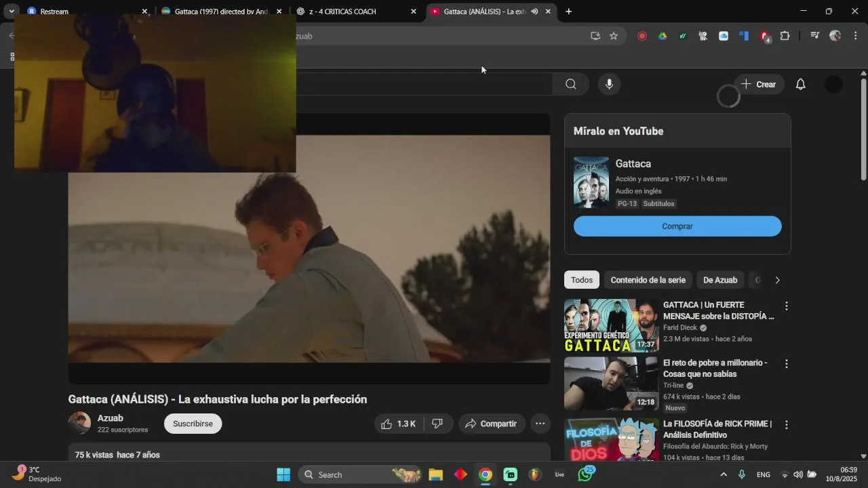
Task: Dislike the video with thumbs down
Action: (437, 424)
